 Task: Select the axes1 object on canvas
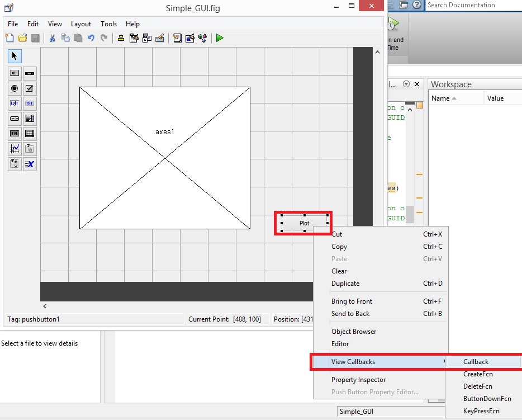pyautogui.click(x=165, y=158)
